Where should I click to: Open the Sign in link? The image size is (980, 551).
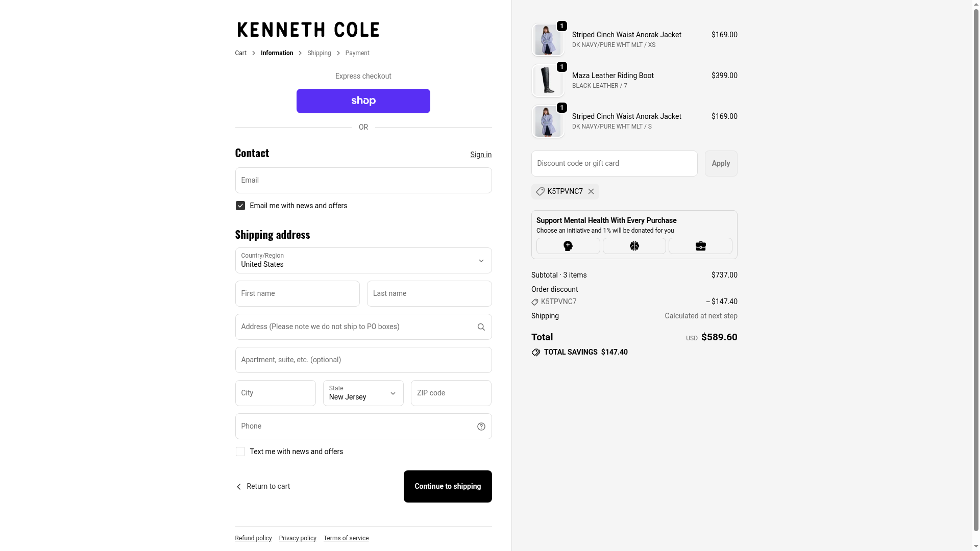(x=481, y=155)
